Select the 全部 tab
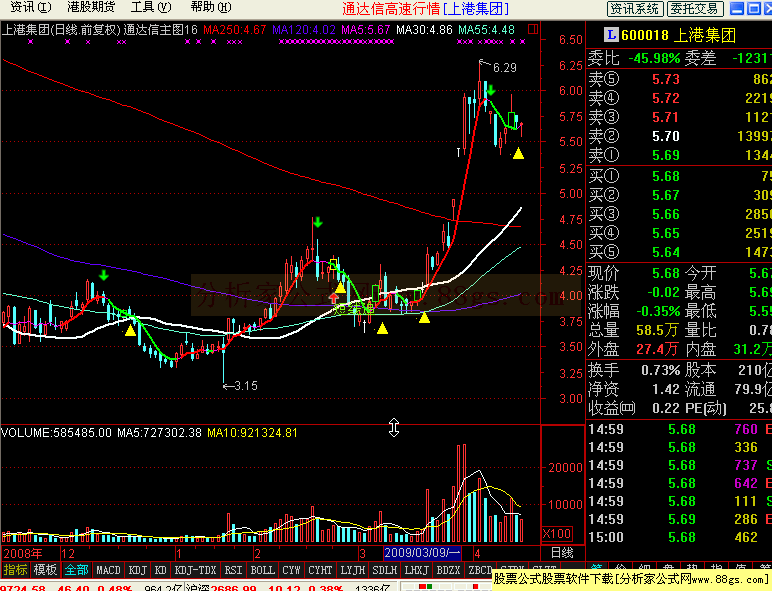 77,570
